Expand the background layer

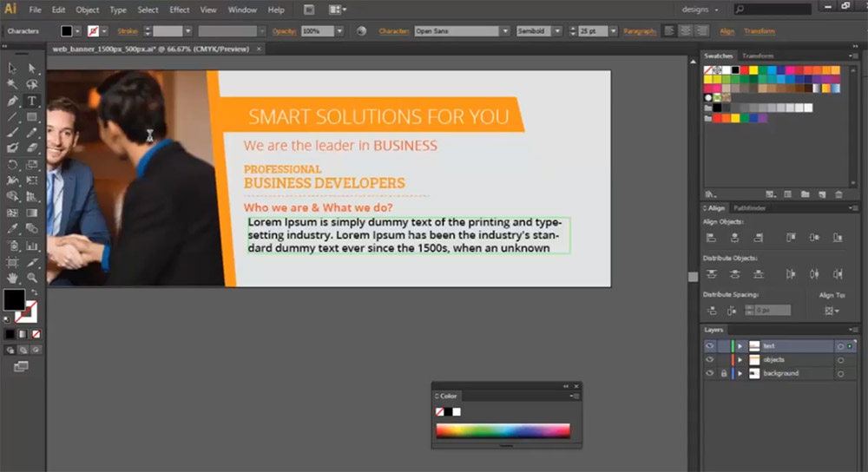(x=740, y=373)
